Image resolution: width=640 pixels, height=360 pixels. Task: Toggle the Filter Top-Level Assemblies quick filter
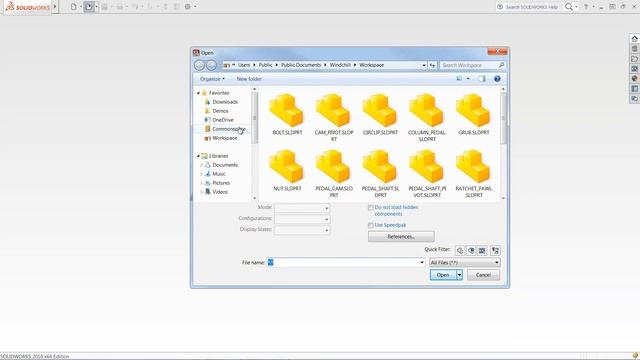495,251
